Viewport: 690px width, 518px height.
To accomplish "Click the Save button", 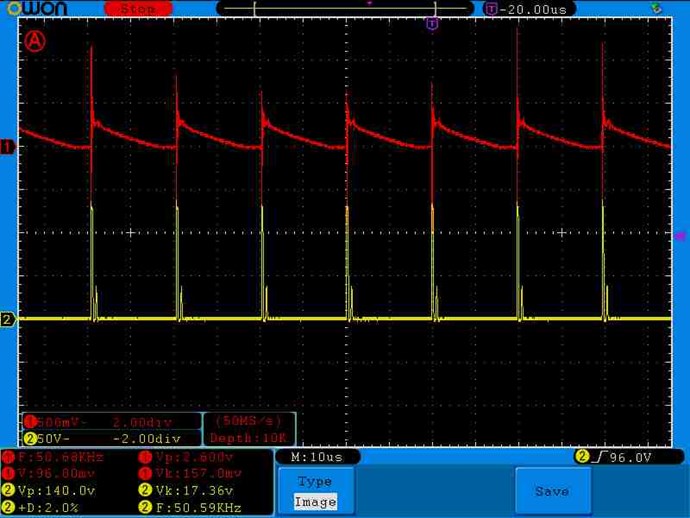I will tap(552, 491).
